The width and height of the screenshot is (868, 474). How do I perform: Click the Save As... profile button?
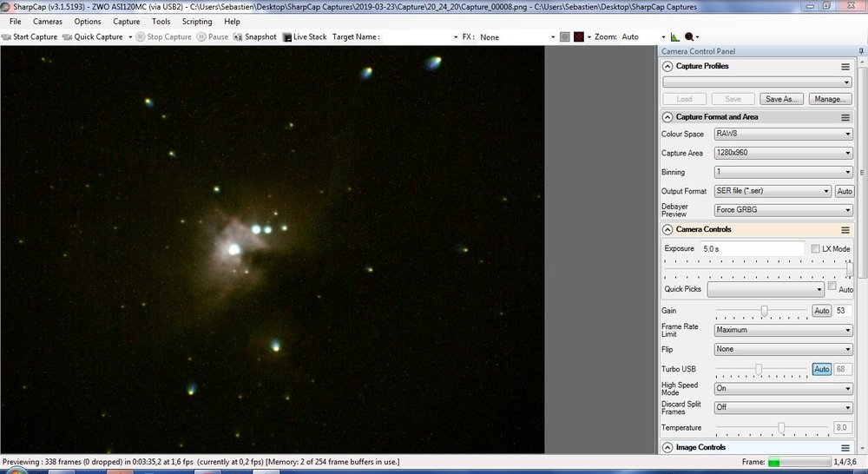pos(781,99)
